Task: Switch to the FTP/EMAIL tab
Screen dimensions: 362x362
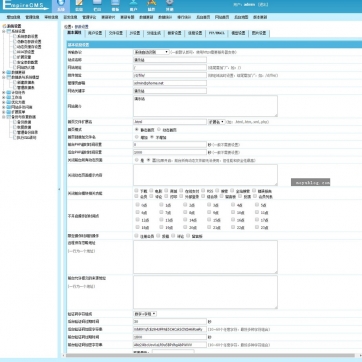Action: (217, 33)
